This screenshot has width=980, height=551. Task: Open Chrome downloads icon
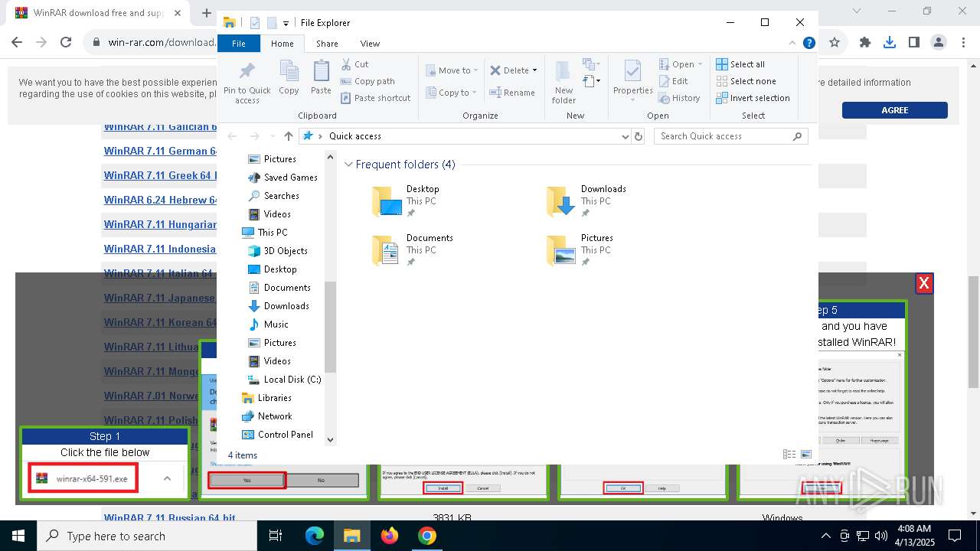[x=890, y=43]
